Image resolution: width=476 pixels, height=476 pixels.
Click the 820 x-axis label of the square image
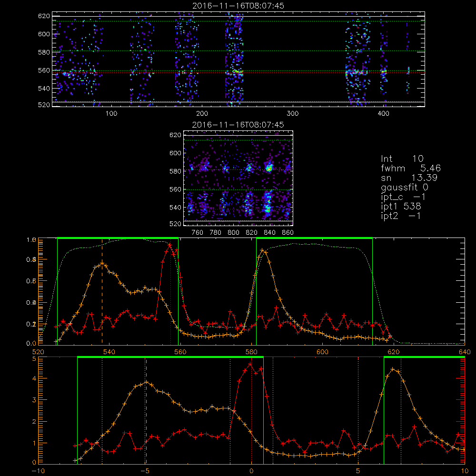(252, 233)
